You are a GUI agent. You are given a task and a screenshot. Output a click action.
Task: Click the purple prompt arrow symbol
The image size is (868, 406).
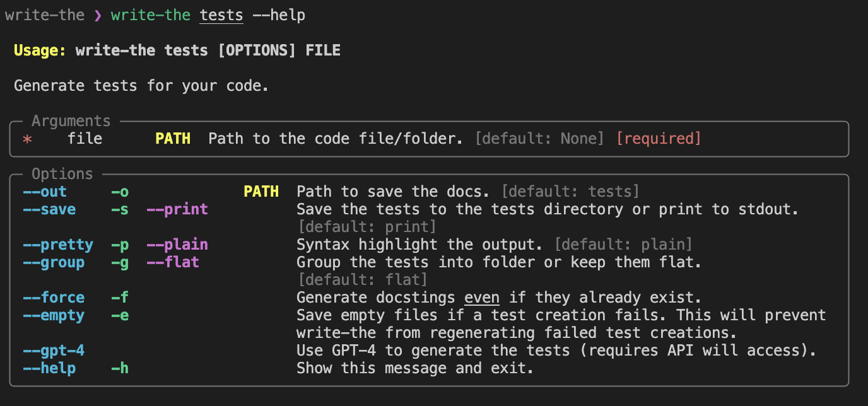98,15
